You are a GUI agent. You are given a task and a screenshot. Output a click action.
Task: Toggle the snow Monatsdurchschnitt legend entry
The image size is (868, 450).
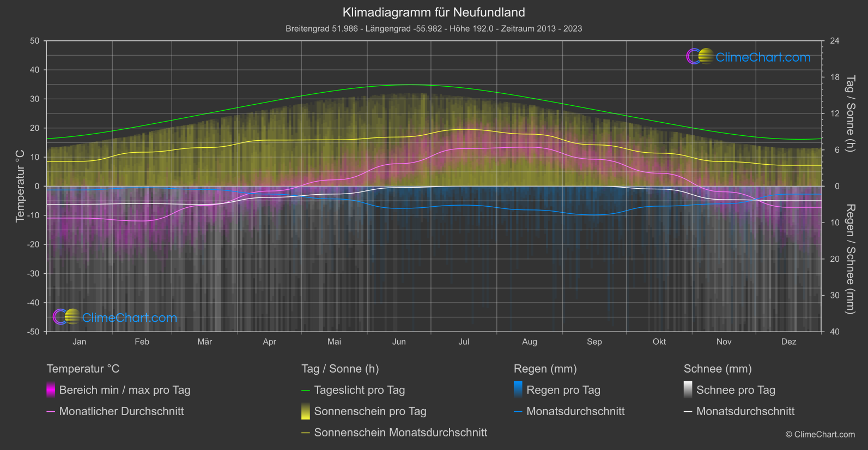tap(745, 411)
